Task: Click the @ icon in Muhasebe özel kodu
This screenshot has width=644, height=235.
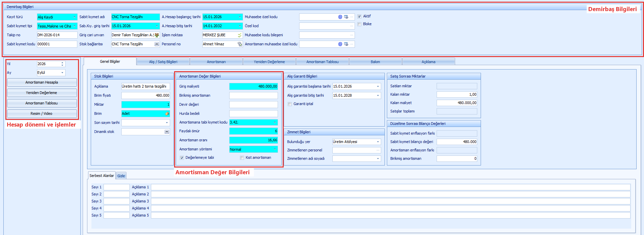Action: (x=340, y=17)
